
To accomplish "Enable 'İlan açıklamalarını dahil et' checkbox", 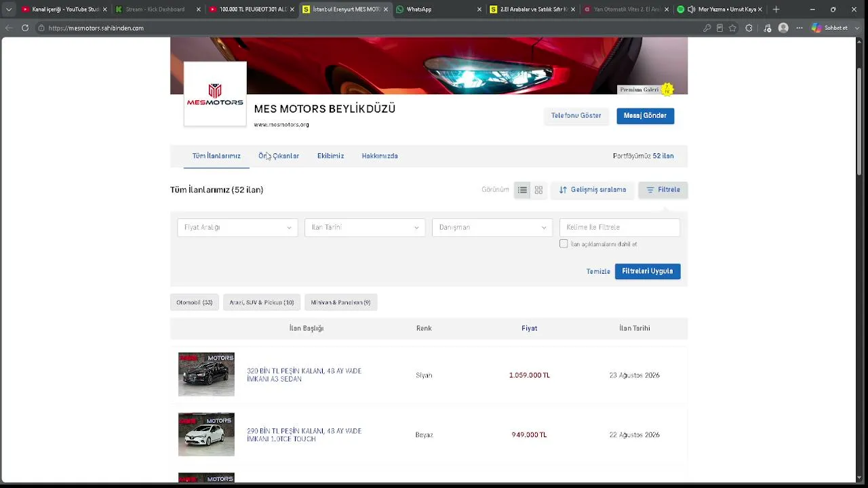I will pos(564,244).
